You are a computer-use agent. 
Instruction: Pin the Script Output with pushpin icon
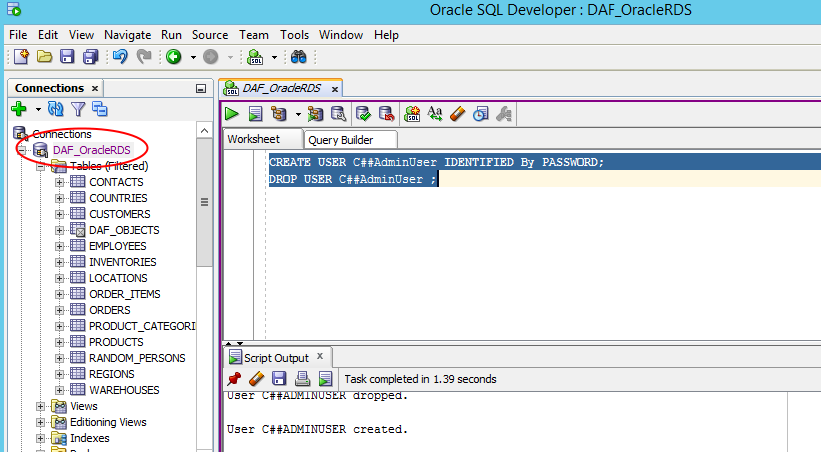234,378
